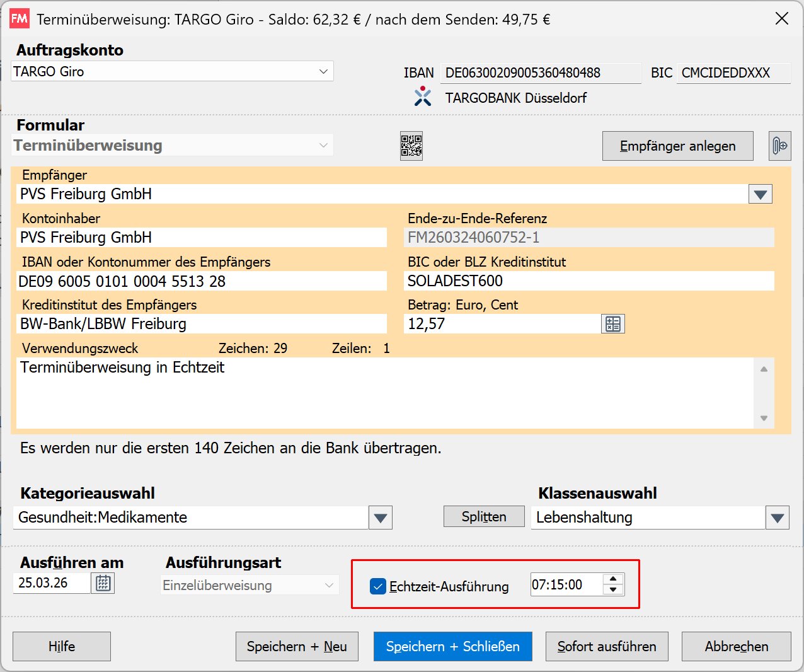Click the Splitten button
The image size is (804, 672).
(x=484, y=516)
